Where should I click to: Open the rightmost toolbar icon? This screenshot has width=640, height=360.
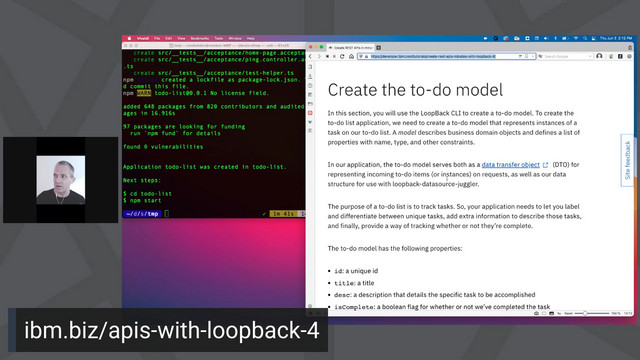[x=629, y=56]
